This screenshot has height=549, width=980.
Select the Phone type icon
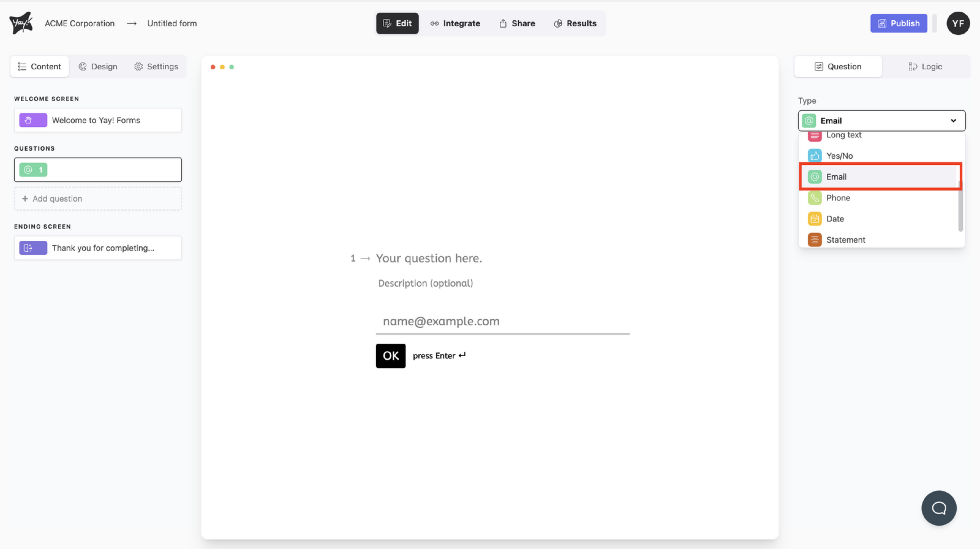815,198
